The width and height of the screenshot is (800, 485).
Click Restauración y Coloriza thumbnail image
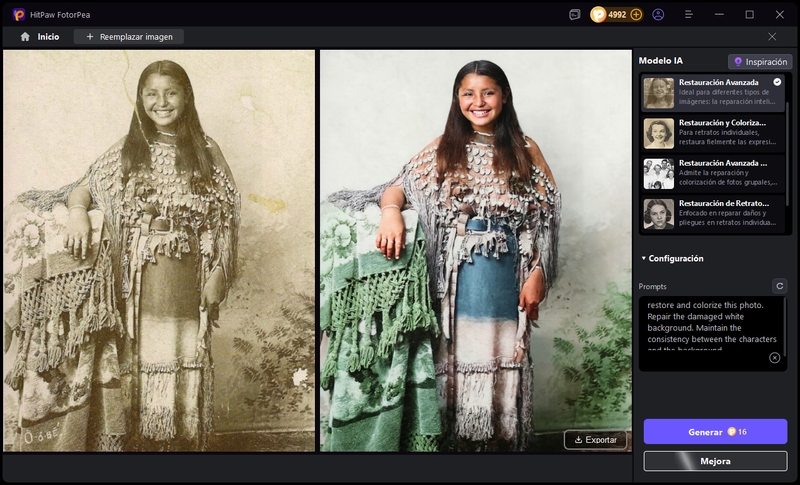click(659, 133)
